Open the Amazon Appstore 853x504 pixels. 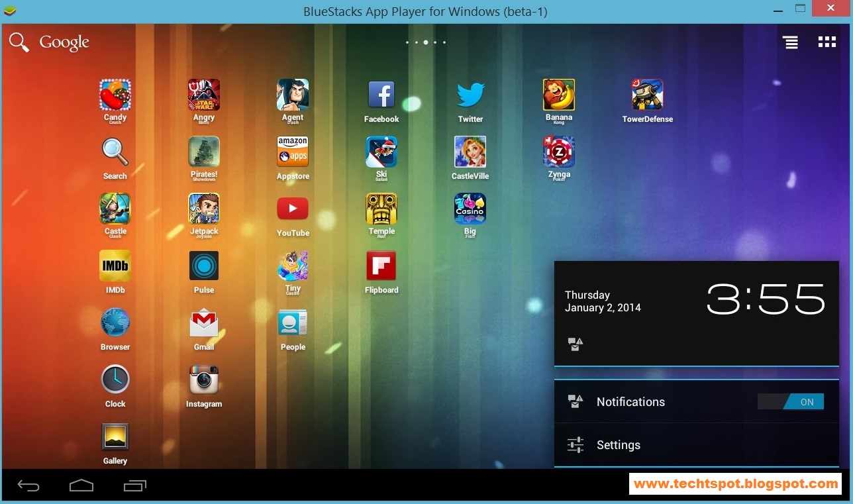tap(293, 152)
